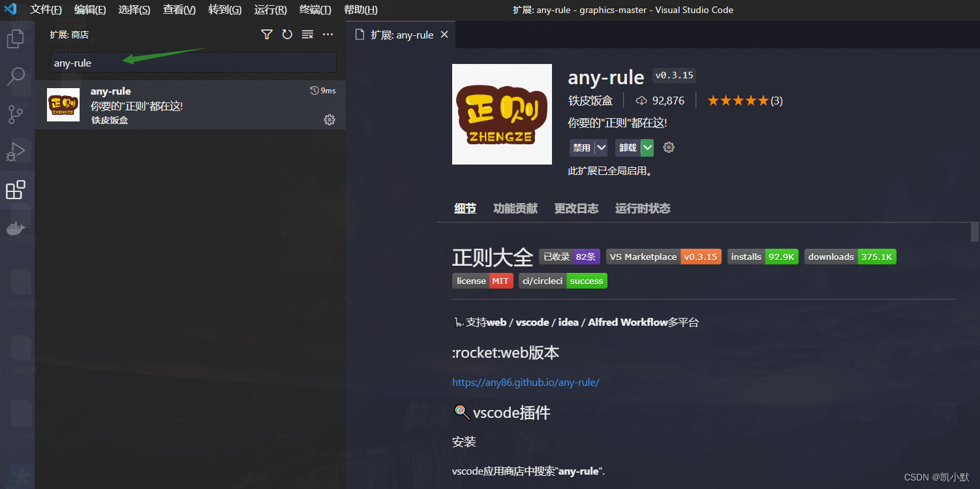Open the 文件(F) menu
This screenshot has height=489, width=980.
click(x=46, y=10)
